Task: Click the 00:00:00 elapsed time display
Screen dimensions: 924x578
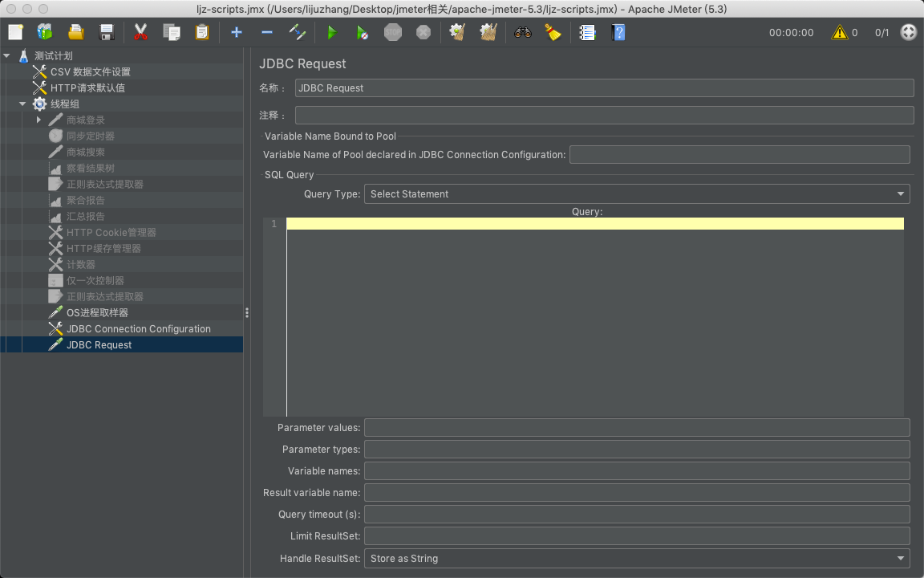Action: coord(792,33)
